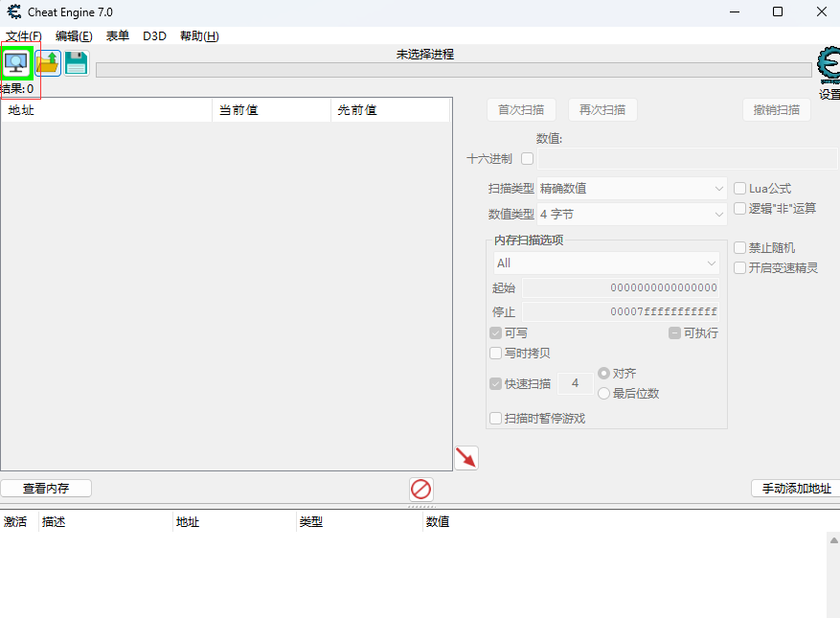The width and height of the screenshot is (840, 618).
Task: Open the 编辑(E) menu
Action: click(74, 35)
